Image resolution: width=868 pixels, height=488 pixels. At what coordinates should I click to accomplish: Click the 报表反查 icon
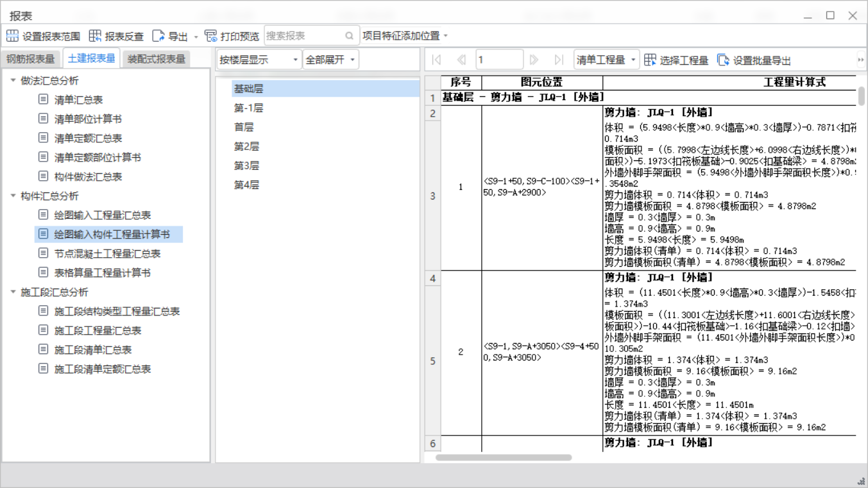[x=95, y=36]
